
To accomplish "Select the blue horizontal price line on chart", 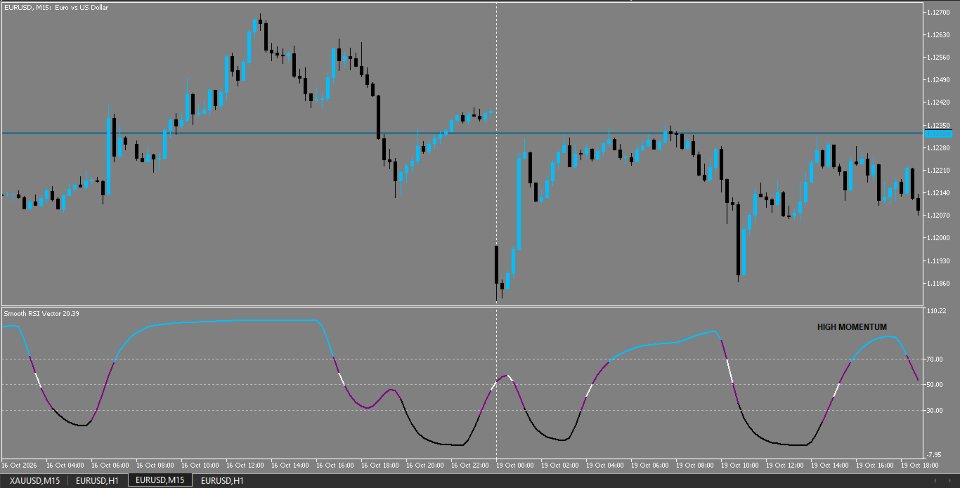I will pos(462,133).
